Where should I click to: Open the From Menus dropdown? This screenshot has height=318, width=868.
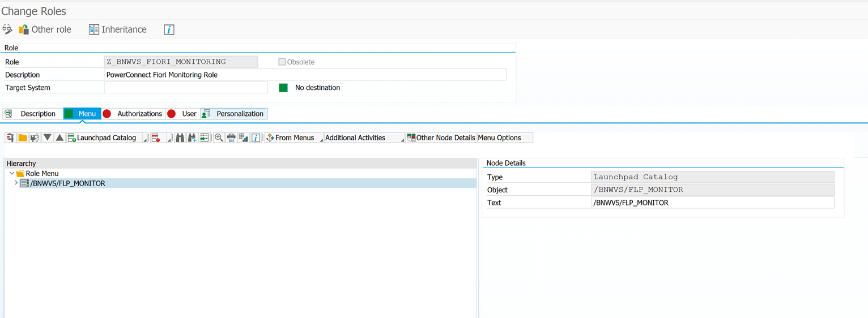click(x=321, y=139)
